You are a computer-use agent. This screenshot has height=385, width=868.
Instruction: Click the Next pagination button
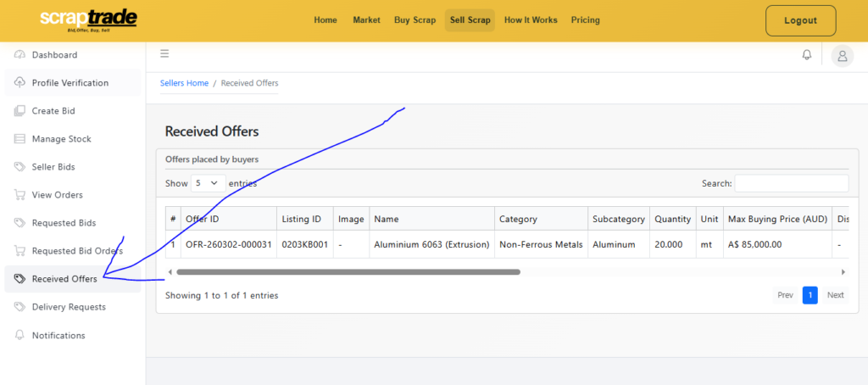coord(835,295)
